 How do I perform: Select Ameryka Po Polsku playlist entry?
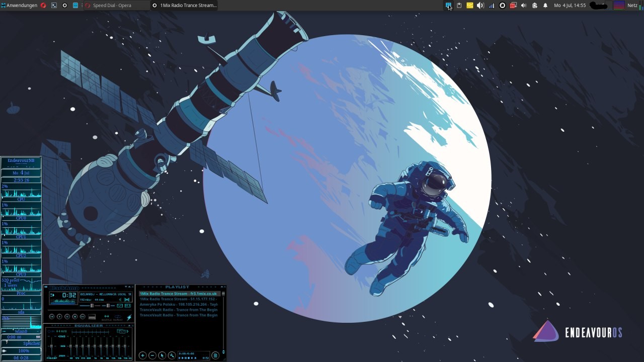point(178,305)
